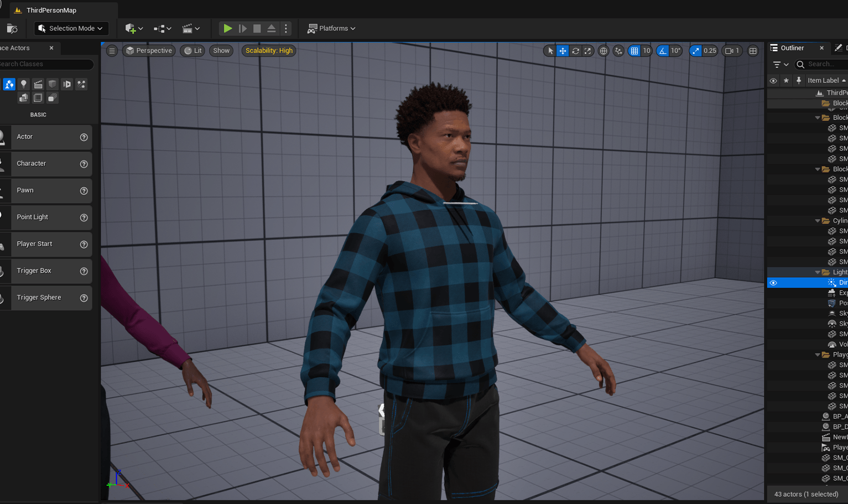Select the Outliner tab
Image resolution: width=848 pixels, height=504 pixels.
click(x=792, y=48)
